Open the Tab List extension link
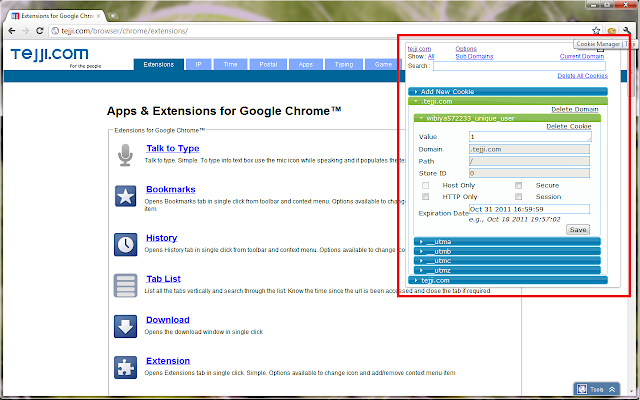This screenshot has height=400, width=640. pos(163,279)
